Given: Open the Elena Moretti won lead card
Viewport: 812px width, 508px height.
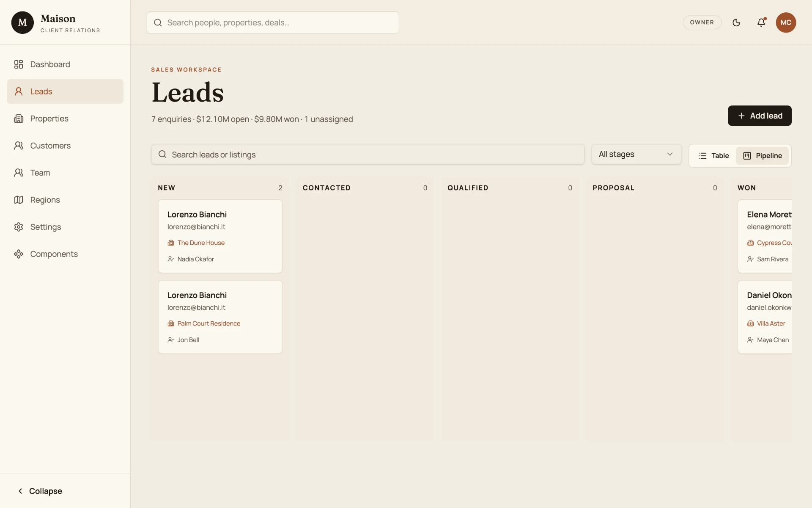Looking at the screenshot, I should [765, 236].
